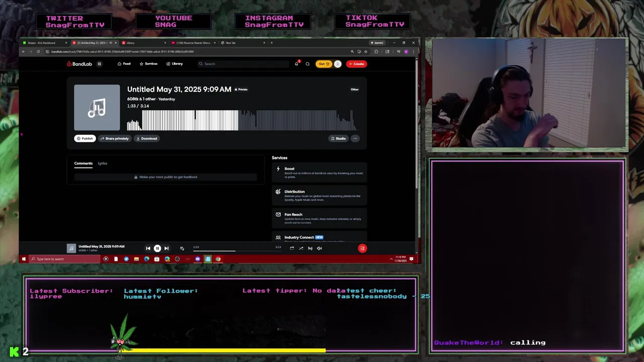This screenshot has width=644, height=362.
Task: Open the track more options ellipsis
Action: pyautogui.click(x=355, y=138)
